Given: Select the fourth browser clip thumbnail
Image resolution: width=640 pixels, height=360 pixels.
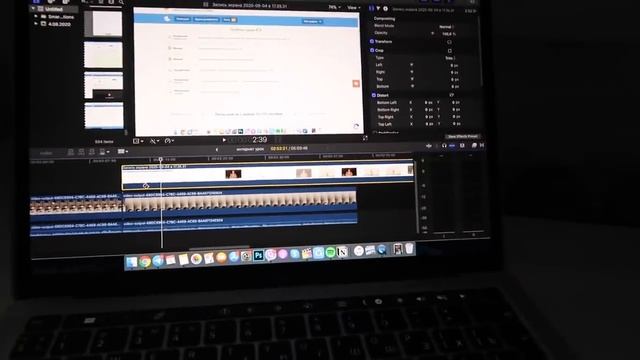Looking at the screenshot, I should click(x=104, y=116).
